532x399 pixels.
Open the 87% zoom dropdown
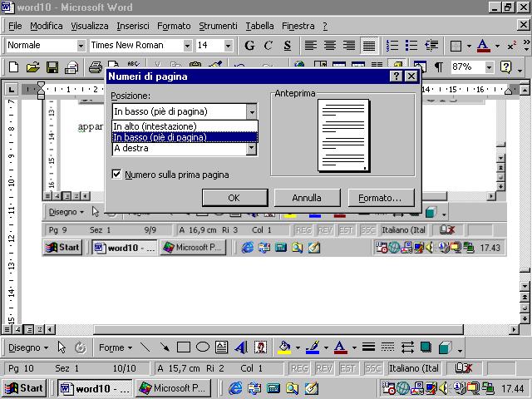pyautogui.click(x=489, y=67)
